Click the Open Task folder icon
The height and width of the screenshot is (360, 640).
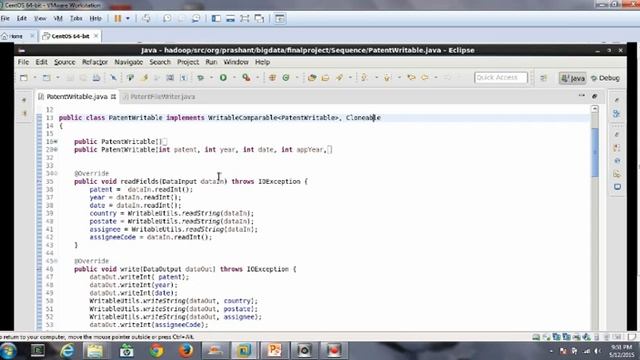pyautogui.click(x=325, y=78)
